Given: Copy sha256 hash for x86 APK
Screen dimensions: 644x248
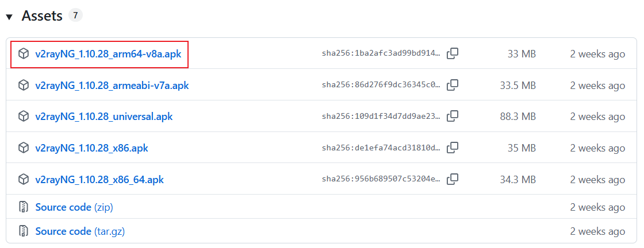Looking at the screenshot, I should point(453,148).
